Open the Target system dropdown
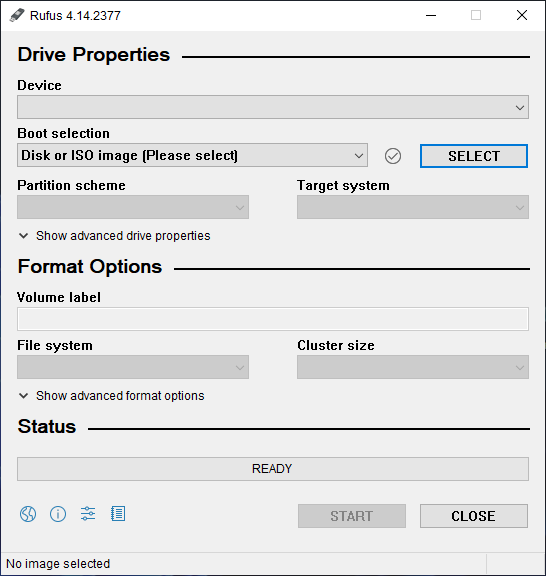Image resolution: width=546 pixels, height=576 pixels. (413, 207)
